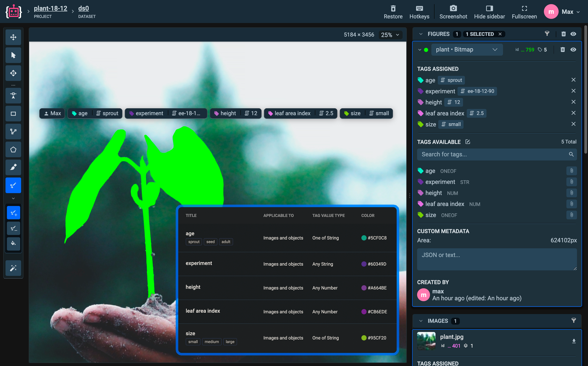
Task: Click the green color swatch for size tag
Action: click(364, 338)
